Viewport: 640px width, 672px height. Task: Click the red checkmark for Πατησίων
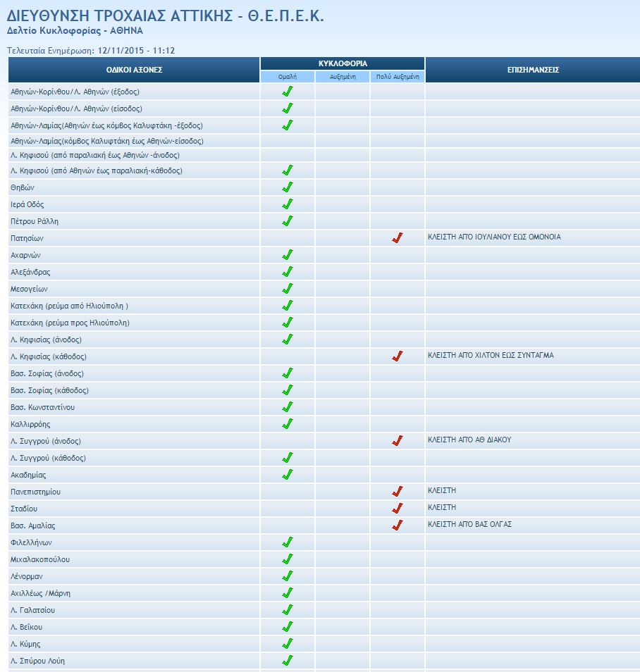(x=397, y=238)
